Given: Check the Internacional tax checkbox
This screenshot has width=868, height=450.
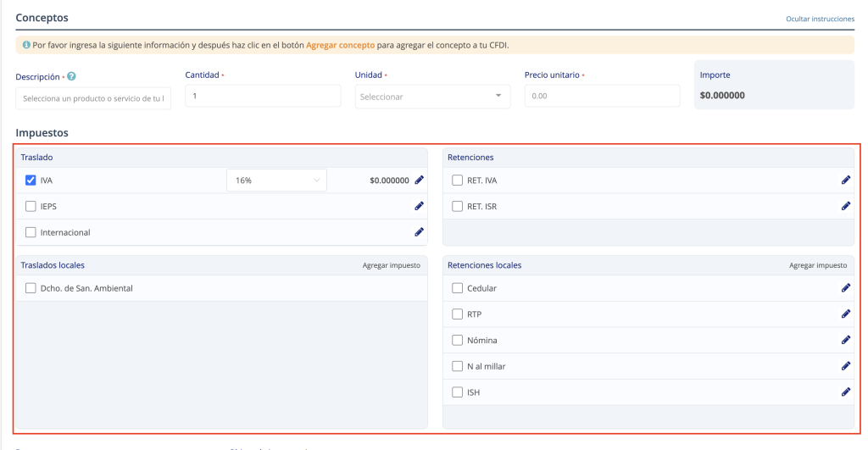Looking at the screenshot, I should pos(31,232).
